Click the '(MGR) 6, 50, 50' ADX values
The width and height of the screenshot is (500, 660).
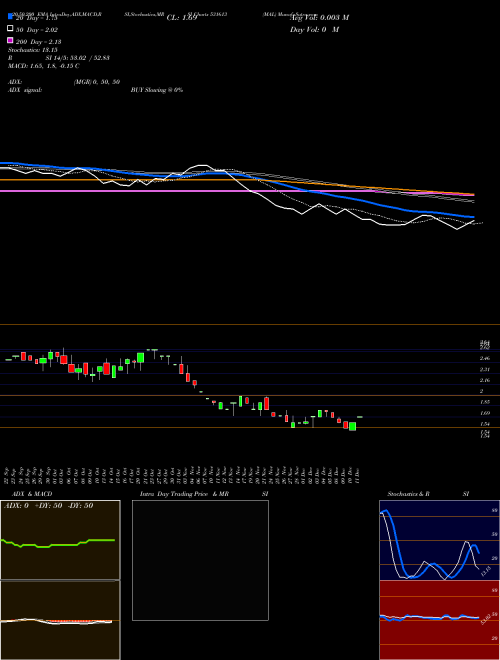97,82
